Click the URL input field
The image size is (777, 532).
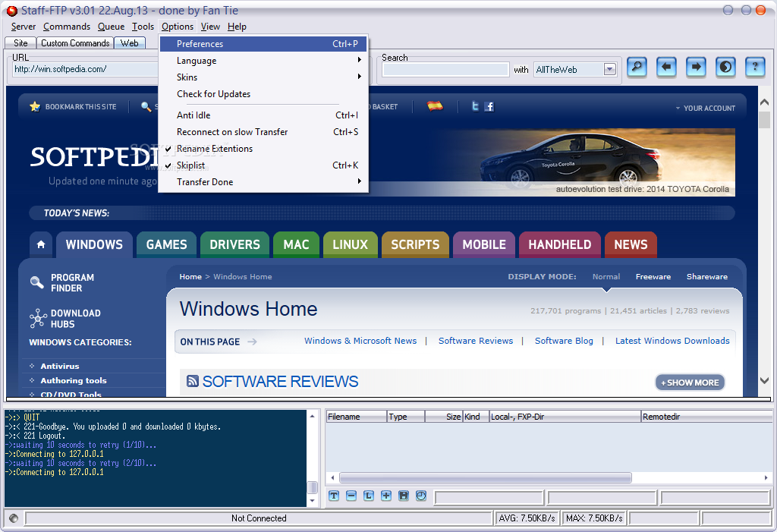pos(85,69)
